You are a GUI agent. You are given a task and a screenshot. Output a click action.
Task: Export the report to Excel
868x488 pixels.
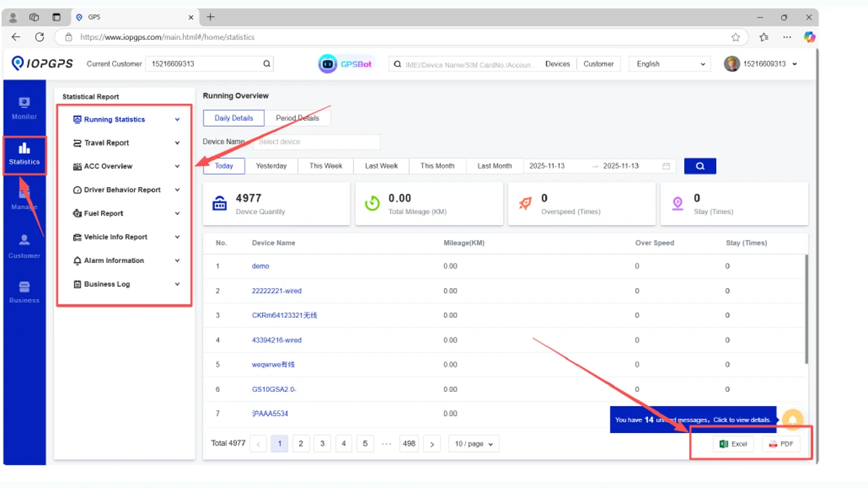[x=733, y=444]
